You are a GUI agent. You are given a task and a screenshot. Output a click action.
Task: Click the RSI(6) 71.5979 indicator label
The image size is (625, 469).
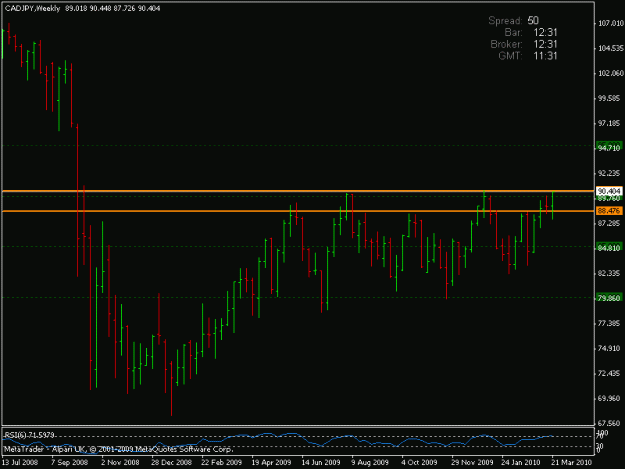(x=29, y=435)
